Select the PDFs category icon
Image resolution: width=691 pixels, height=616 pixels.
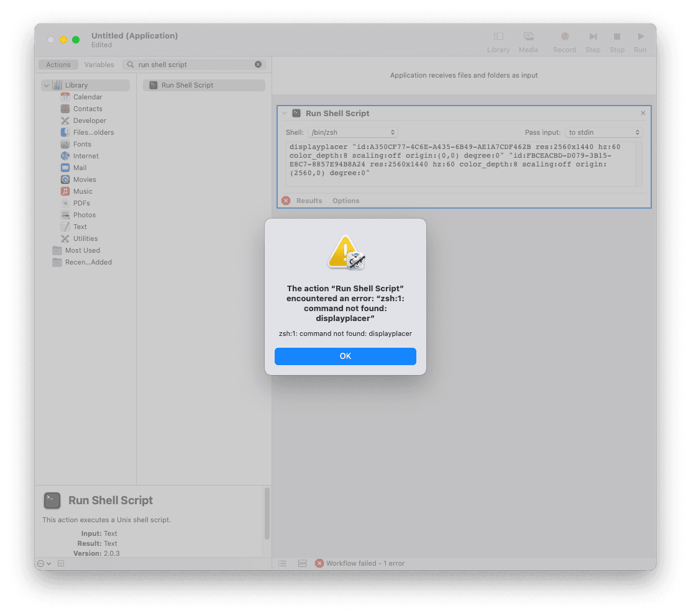[65, 203]
